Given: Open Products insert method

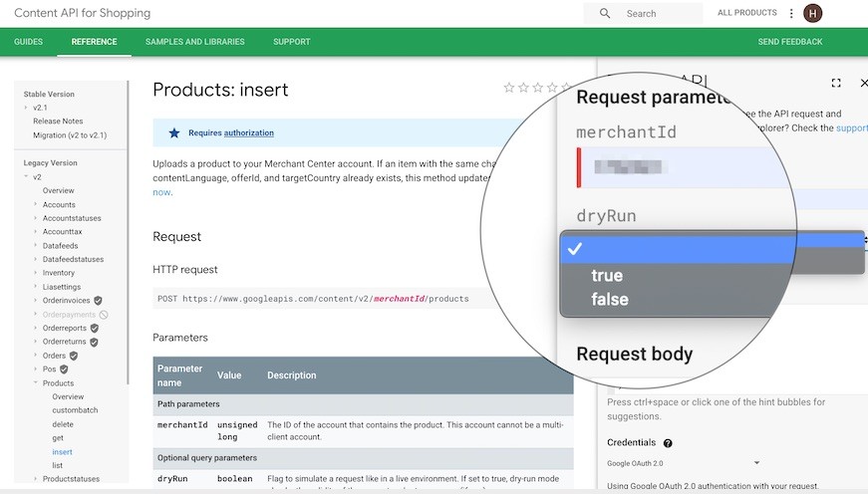Looking at the screenshot, I should (62, 451).
